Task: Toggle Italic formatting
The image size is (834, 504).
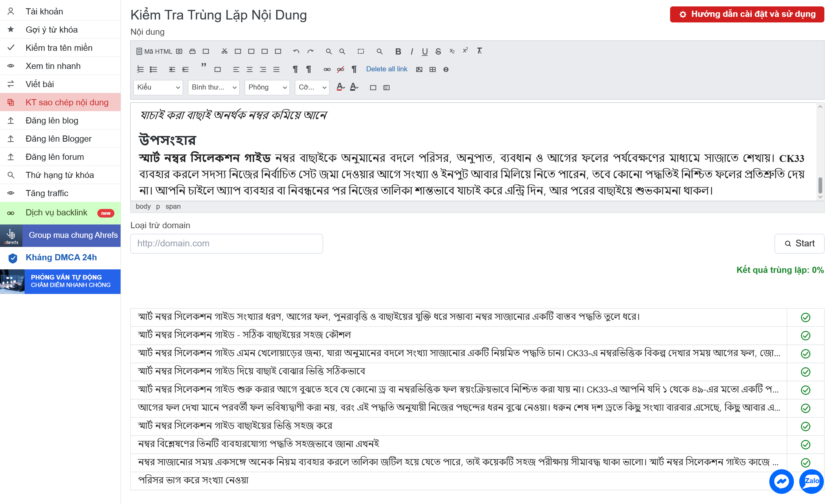Action: pyautogui.click(x=412, y=51)
